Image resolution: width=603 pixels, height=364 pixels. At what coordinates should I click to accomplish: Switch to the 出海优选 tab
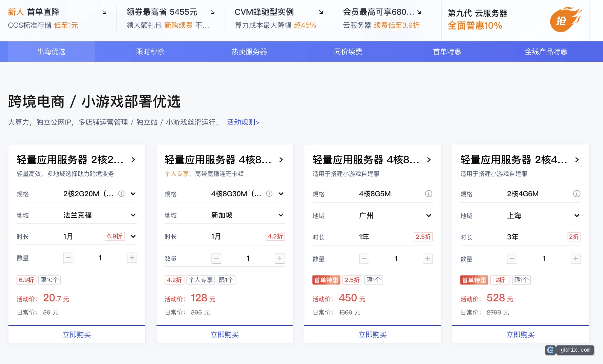click(51, 52)
